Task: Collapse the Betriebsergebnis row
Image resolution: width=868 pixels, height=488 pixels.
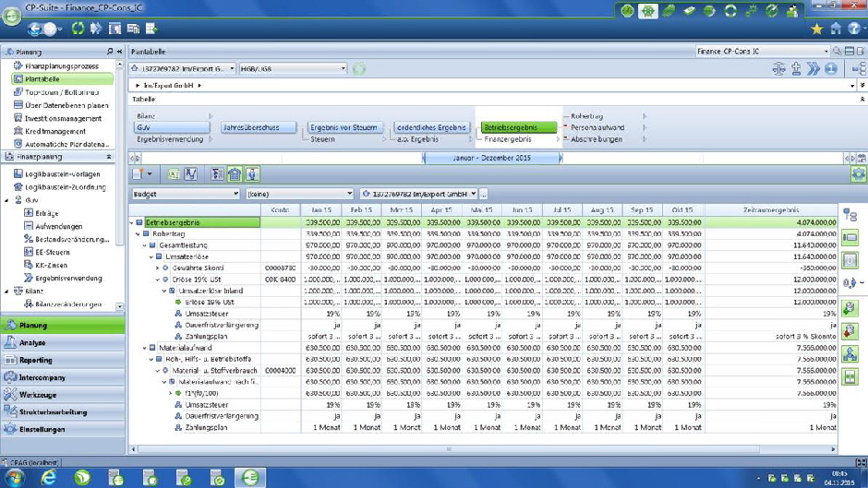Action: (x=132, y=223)
